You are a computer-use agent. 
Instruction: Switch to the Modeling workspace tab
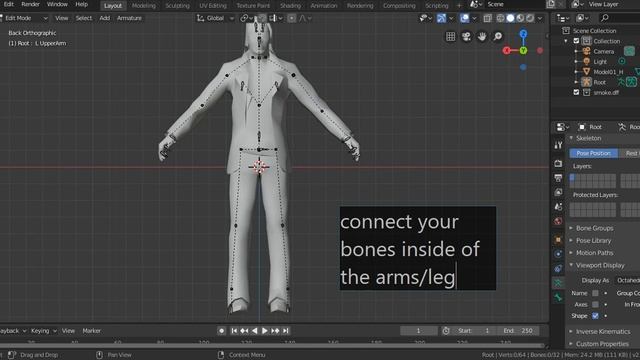144,6
